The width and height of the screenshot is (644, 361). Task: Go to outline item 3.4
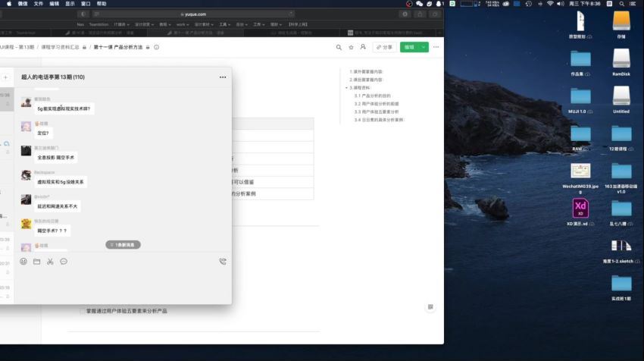point(379,120)
